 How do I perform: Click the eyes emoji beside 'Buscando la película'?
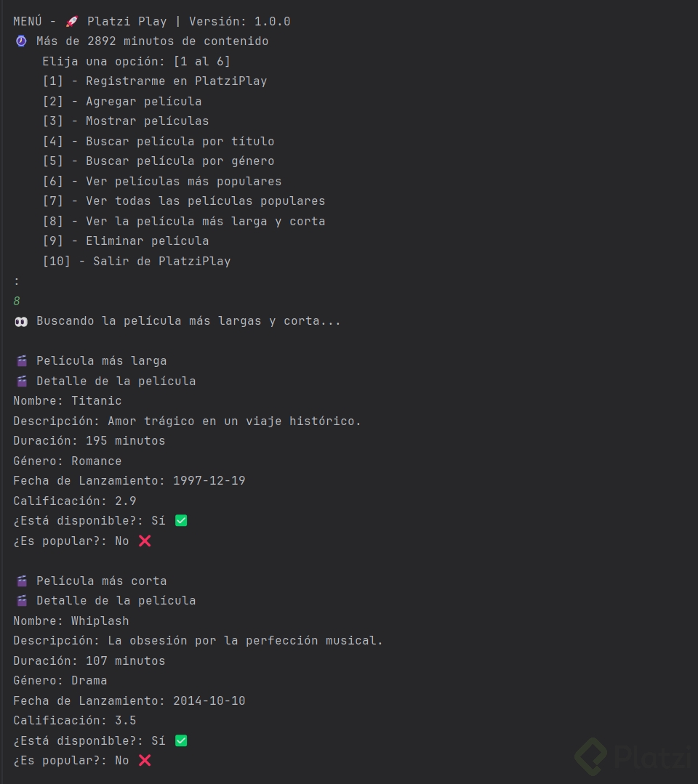21,321
